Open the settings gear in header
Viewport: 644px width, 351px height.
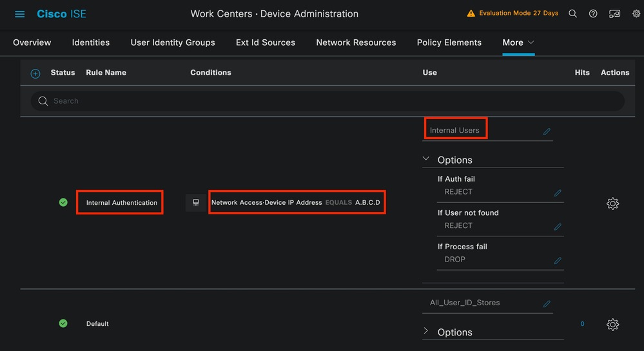point(636,14)
